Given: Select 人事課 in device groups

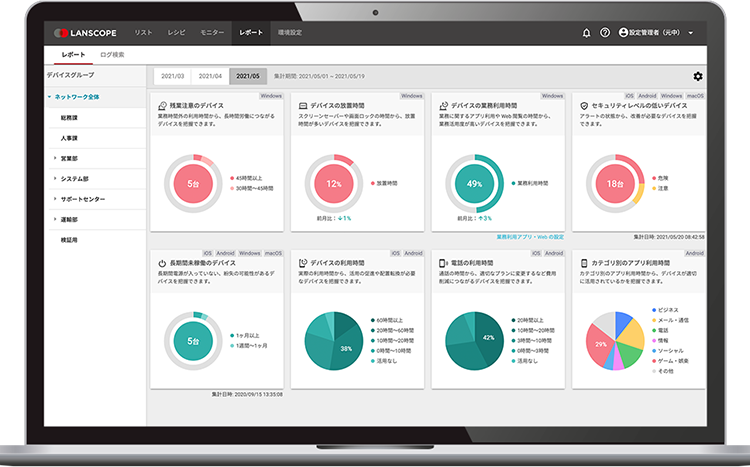Looking at the screenshot, I should click(69, 138).
